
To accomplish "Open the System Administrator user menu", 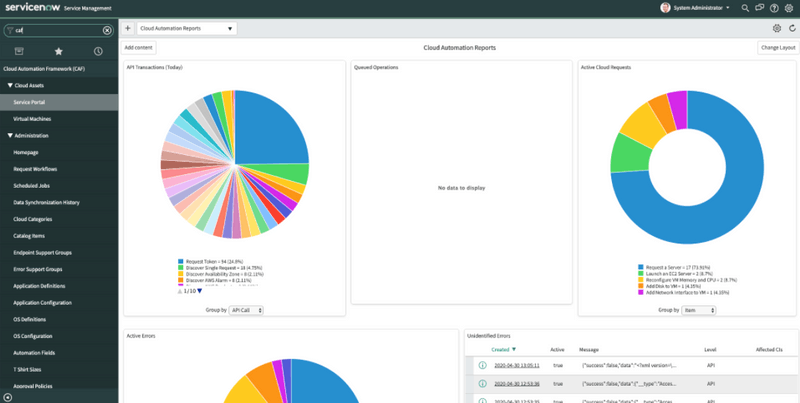I will (x=698, y=8).
